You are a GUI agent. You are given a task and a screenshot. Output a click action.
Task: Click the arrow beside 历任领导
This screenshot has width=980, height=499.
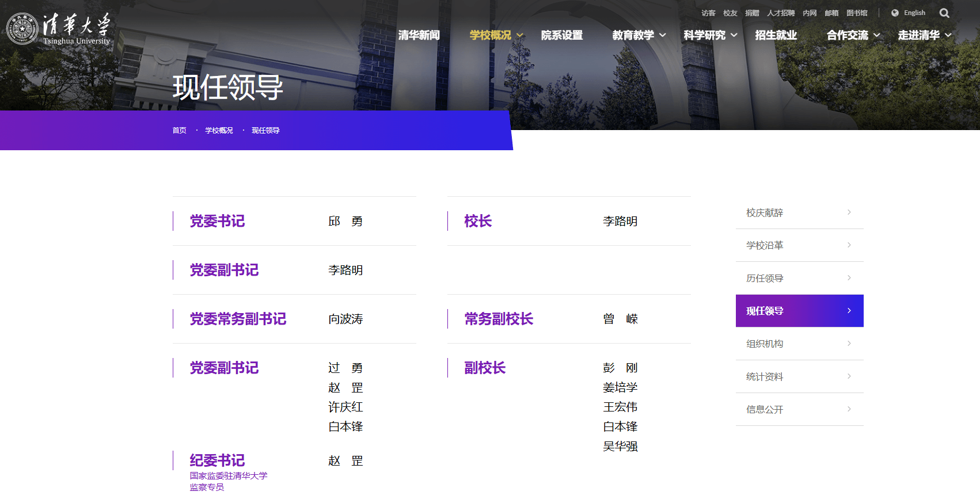(x=849, y=278)
